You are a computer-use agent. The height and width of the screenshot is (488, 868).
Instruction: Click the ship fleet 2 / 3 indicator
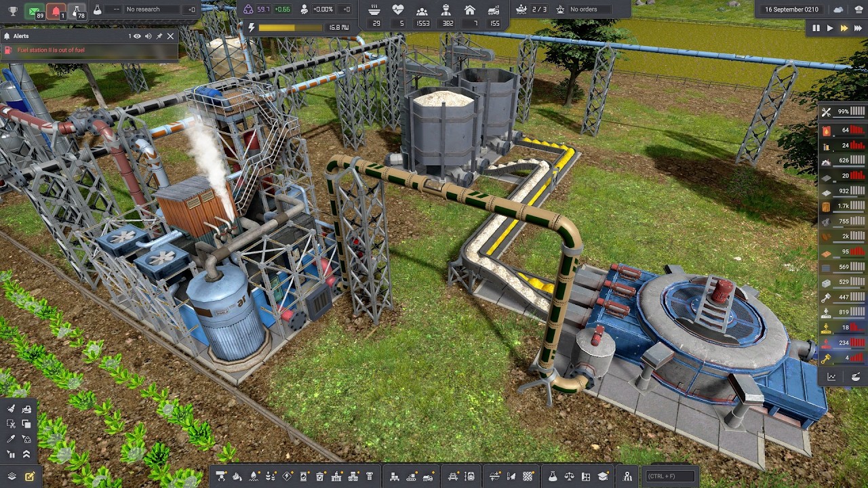(x=531, y=9)
